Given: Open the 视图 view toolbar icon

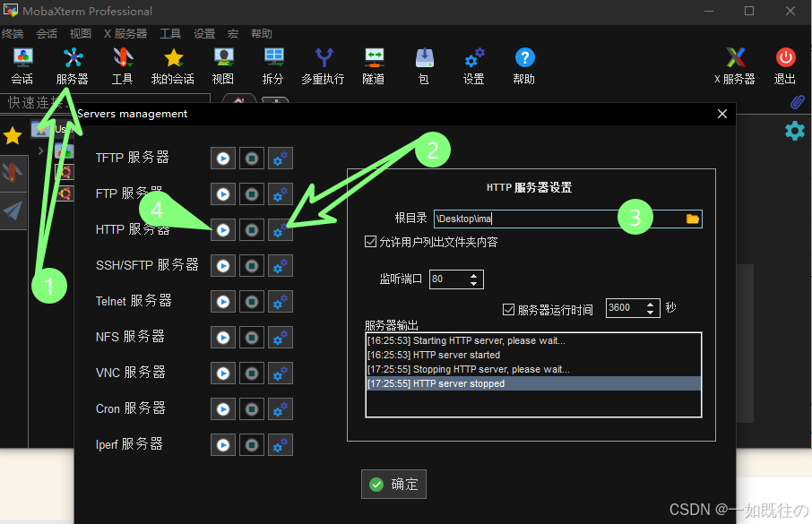Looking at the screenshot, I should [x=223, y=65].
